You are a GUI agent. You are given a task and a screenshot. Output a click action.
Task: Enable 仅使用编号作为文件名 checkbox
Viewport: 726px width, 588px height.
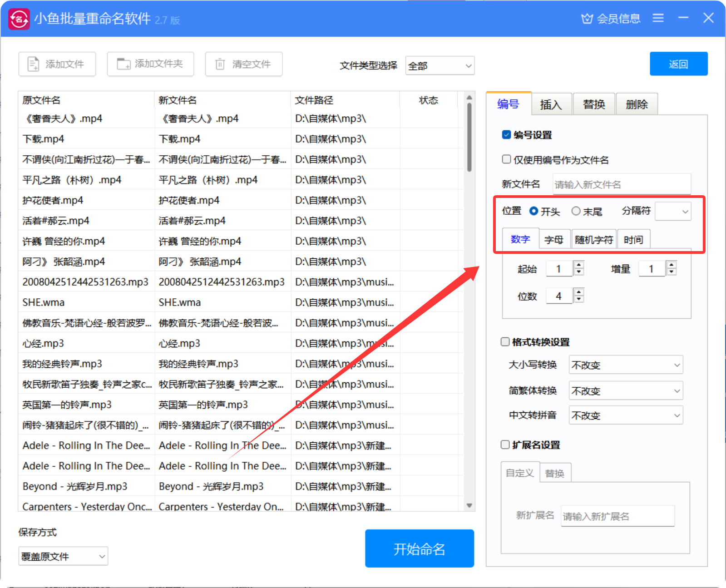(x=507, y=159)
